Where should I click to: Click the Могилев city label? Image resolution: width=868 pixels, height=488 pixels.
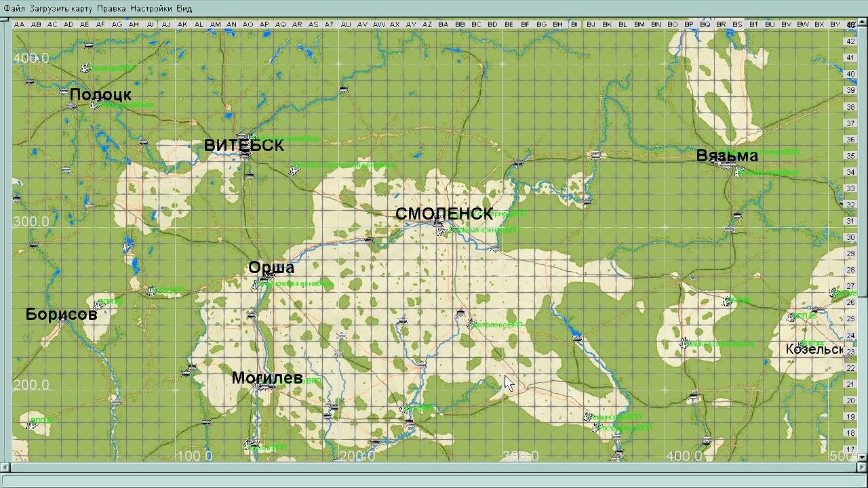(267, 378)
